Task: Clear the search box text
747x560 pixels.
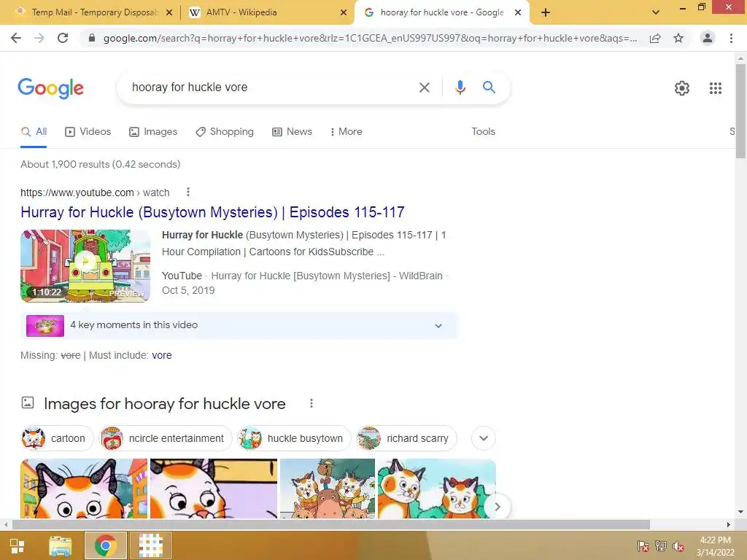Action: point(424,87)
